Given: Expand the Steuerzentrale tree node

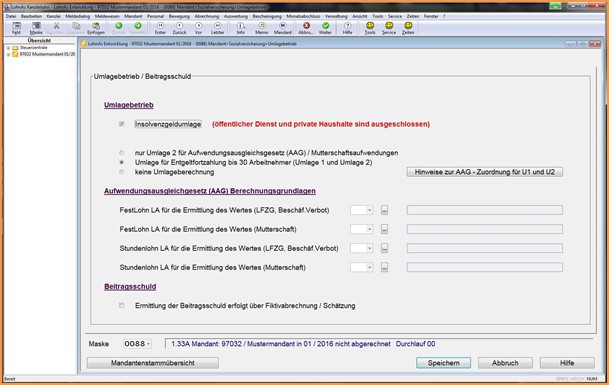Looking at the screenshot, I should [x=8, y=48].
